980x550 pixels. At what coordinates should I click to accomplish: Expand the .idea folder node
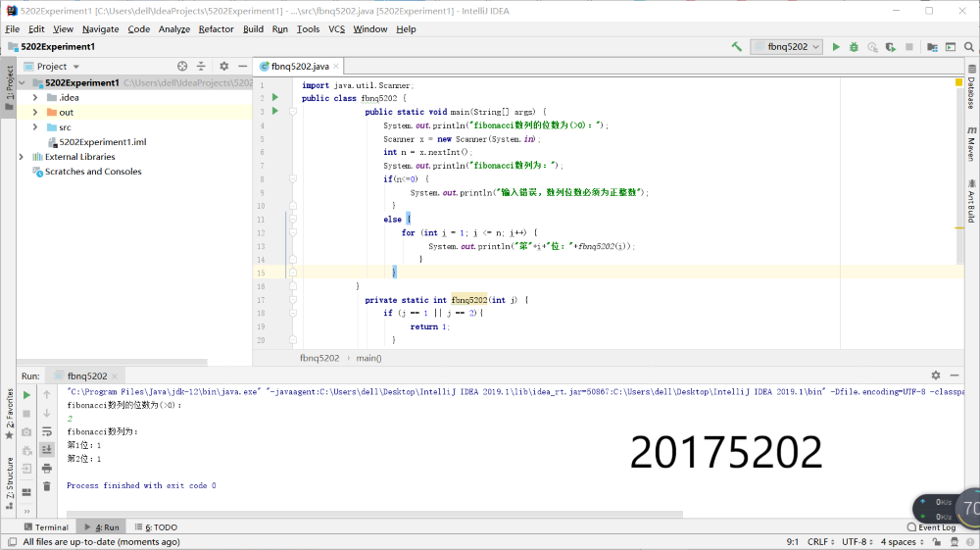click(x=35, y=97)
